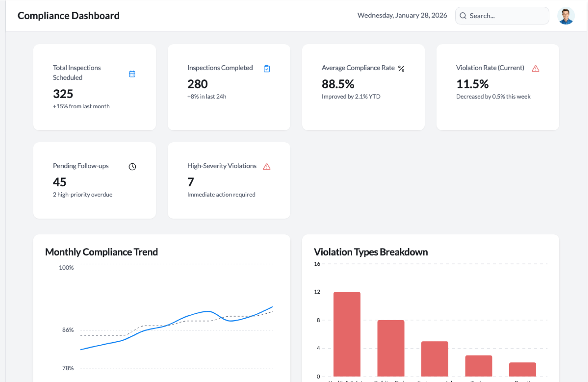Viewport: 588px width, 382px height.
Task: Click the clipboard check icon on Inspections Completed
Action: pyautogui.click(x=267, y=69)
